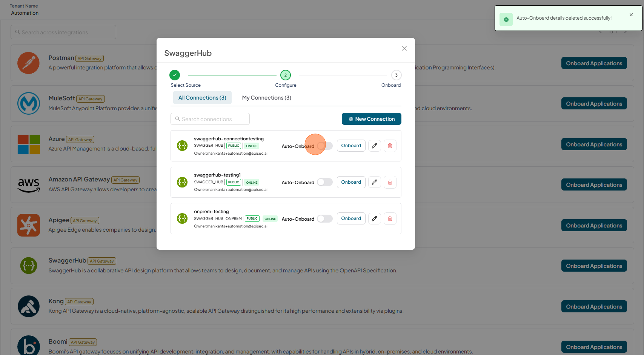Image resolution: width=644 pixels, height=355 pixels.
Task: Click the Azure logo icon
Action: tap(29, 144)
